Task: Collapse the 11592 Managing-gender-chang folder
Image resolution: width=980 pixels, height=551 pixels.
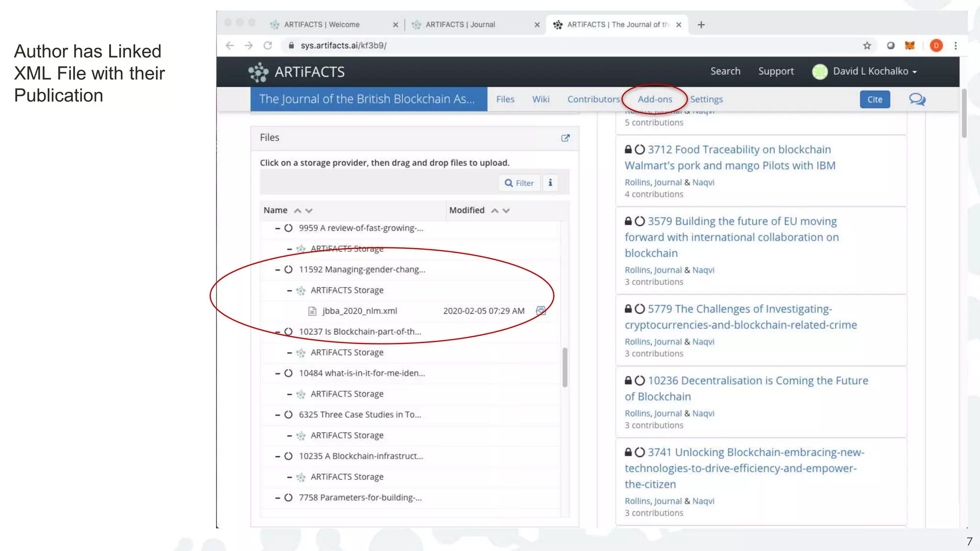Action: (x=278, y=270)
